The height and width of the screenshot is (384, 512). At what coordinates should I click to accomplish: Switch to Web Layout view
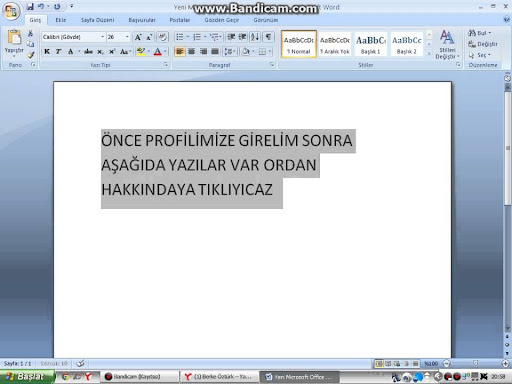pos(397,363)
